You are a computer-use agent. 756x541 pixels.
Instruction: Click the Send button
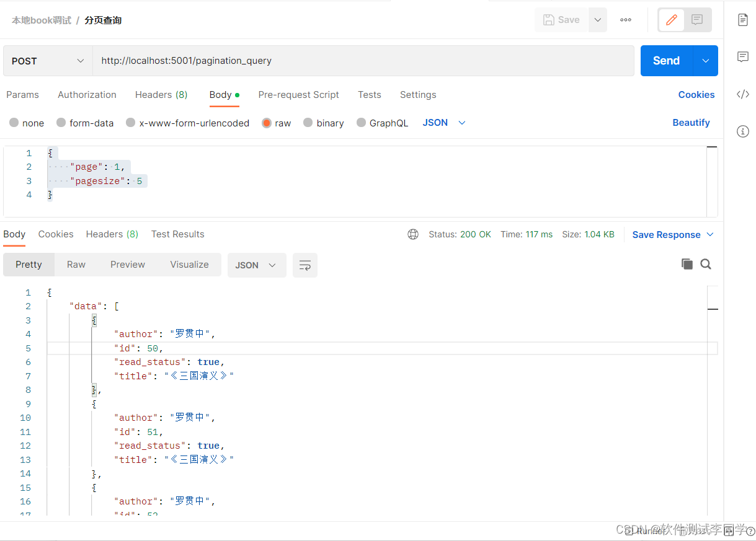(667, 61)
